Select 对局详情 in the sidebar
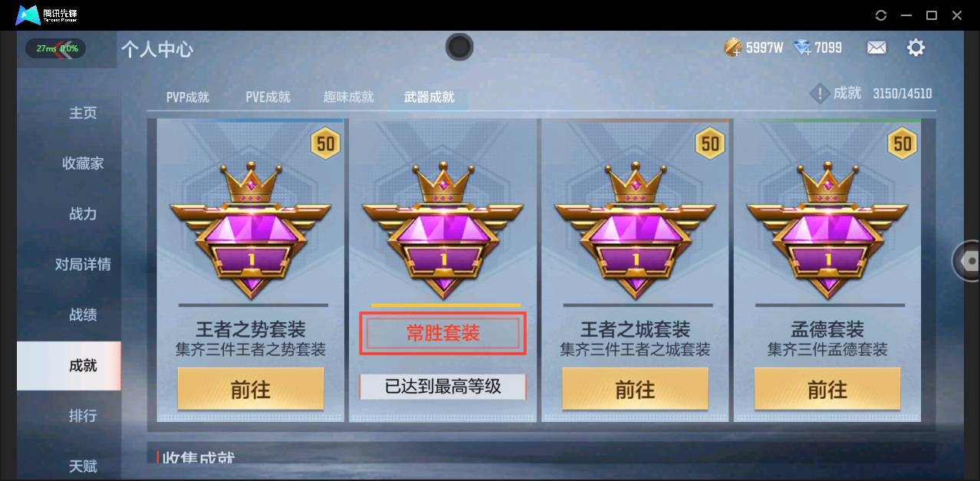The image size is (980, 481). (x=83, y=265)
